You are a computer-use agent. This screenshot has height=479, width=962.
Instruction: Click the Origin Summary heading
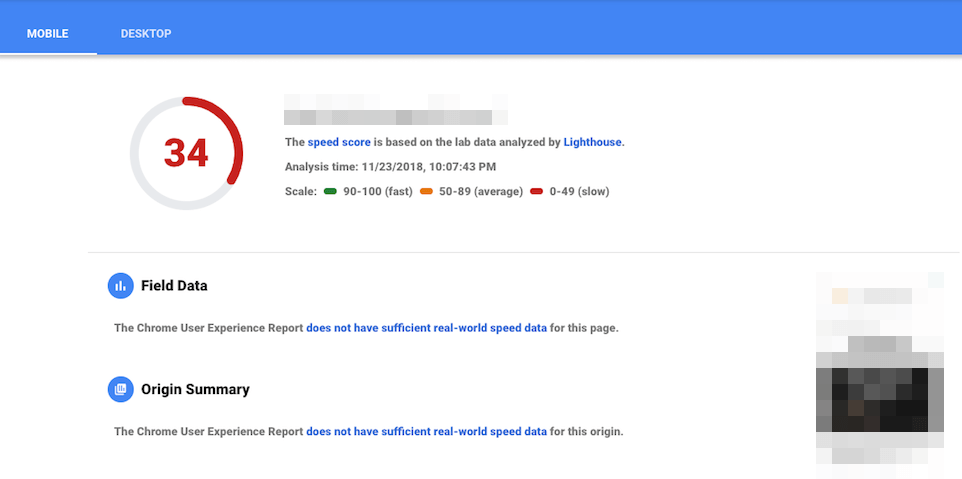[x=195, y=389]
